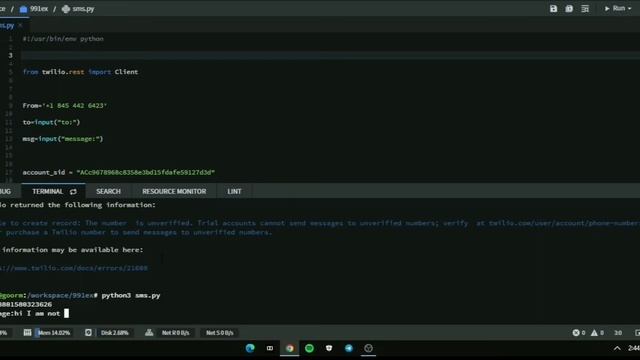Viewport: 640px width, 360px height.
Task: Click the Disk 2.68% status entry
Action: (x=115, y=333)
